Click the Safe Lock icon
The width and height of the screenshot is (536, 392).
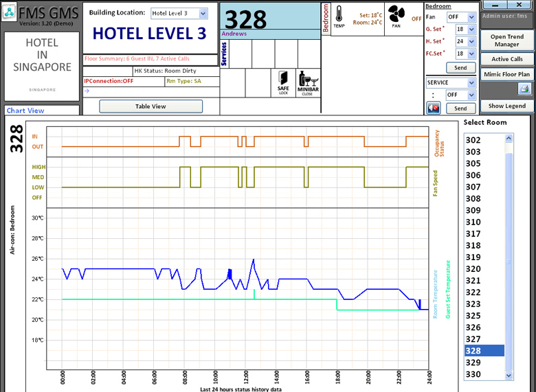(x=283, y=81)
